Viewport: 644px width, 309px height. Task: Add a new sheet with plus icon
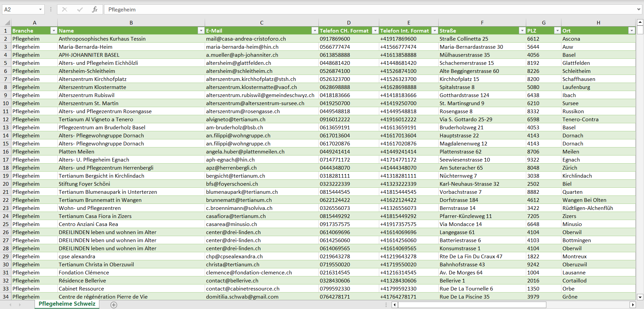coord(114,305)
